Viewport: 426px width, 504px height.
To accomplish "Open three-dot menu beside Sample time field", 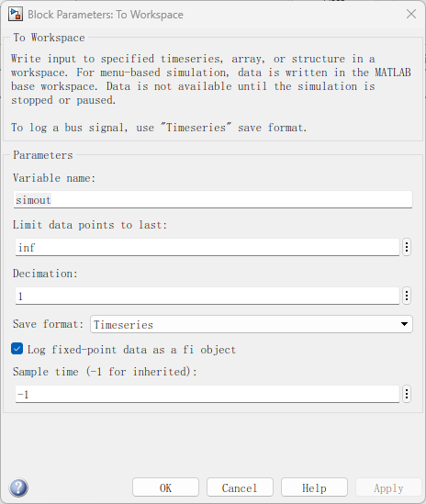I will click(x=407, y=394).
